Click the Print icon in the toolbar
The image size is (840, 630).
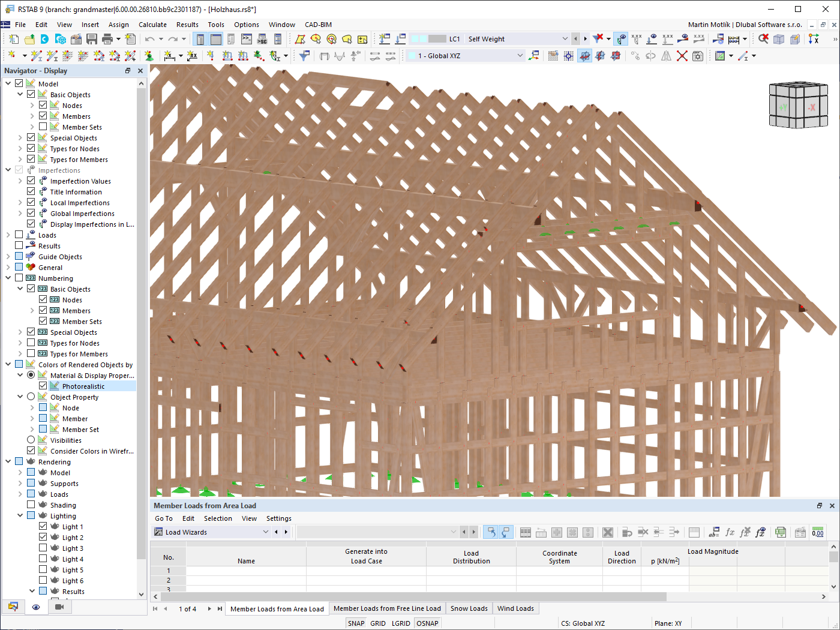point(107,39)
